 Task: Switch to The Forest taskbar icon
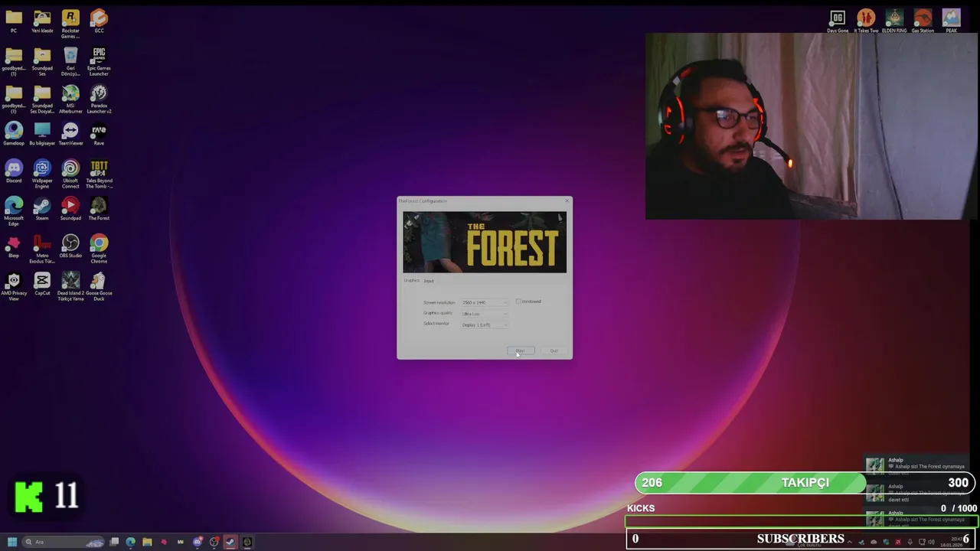[247, 542]
